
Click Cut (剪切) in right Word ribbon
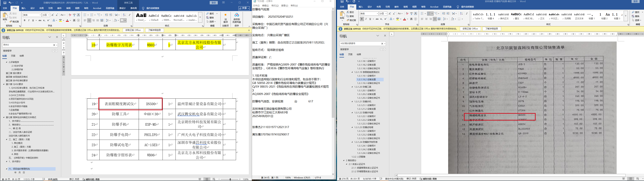[x=350, y=12]
